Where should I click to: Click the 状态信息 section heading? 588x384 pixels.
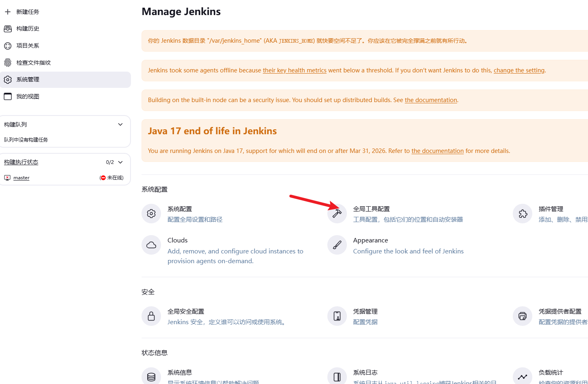[x=155, y=353]
